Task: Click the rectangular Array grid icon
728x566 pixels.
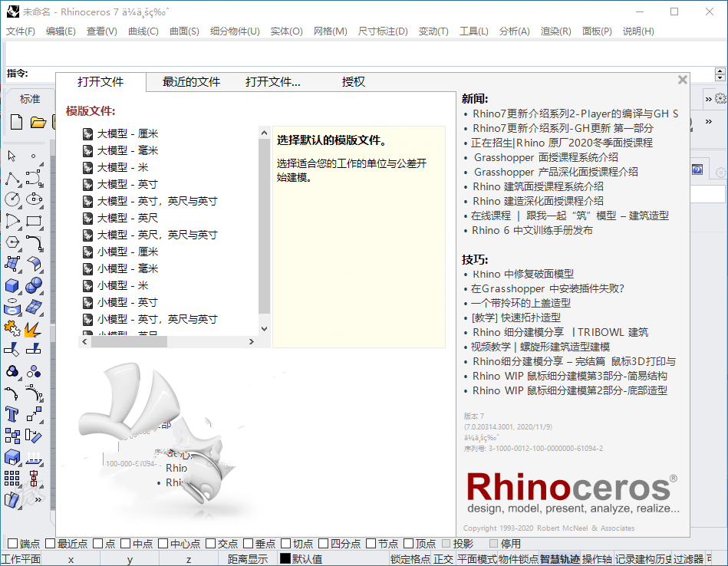Action: click(x=12, y=478)
